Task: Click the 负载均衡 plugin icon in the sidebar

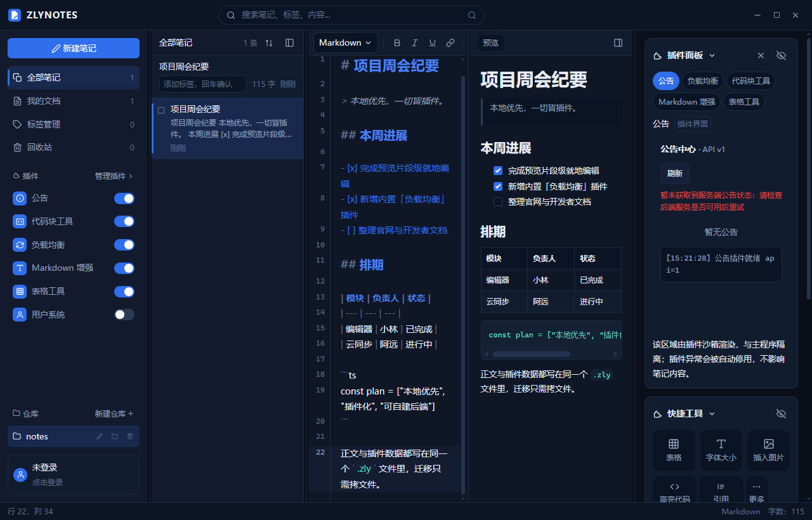Action: (20, 245)
